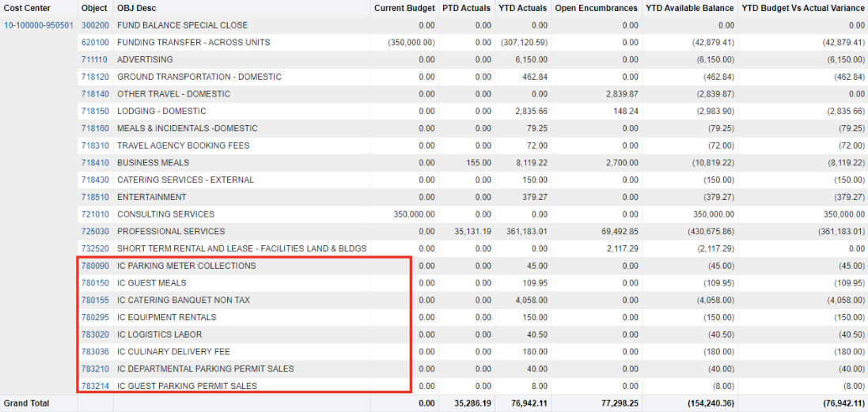Open object code 718140 link
Screen dimensions: 868x412
(95, 94)
